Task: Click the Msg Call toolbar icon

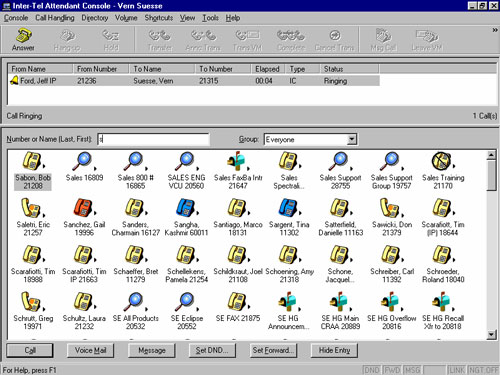Action: pyautogui.click(x=383, y=39)
